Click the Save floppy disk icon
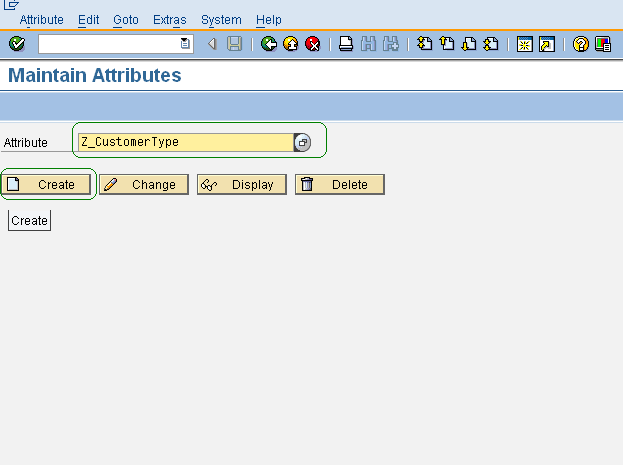 point(234,44)
